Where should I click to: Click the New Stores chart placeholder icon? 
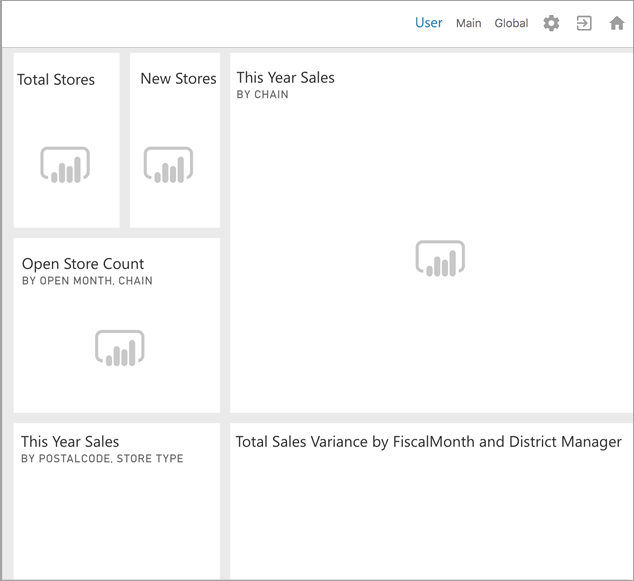pos(168,165)
